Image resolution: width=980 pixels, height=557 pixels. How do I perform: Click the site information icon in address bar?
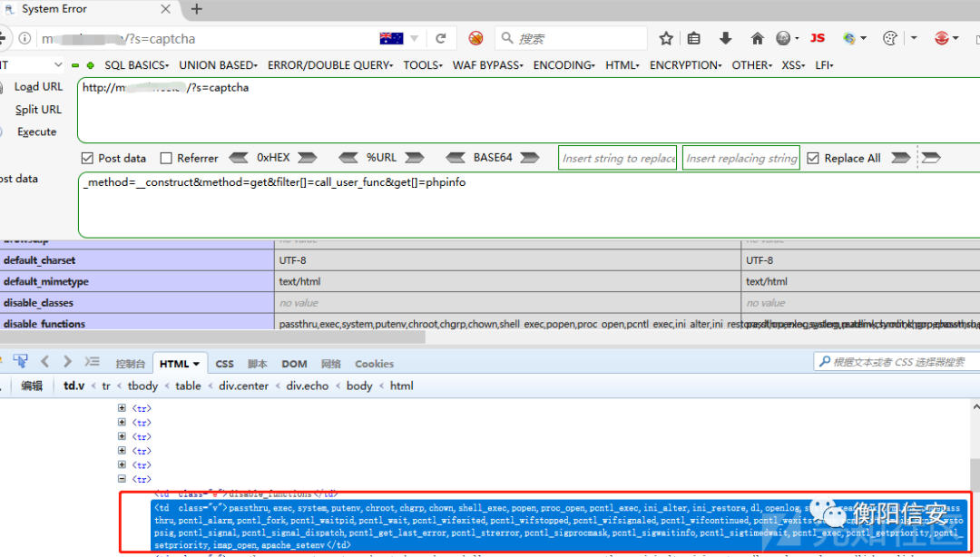coord(24,38)
